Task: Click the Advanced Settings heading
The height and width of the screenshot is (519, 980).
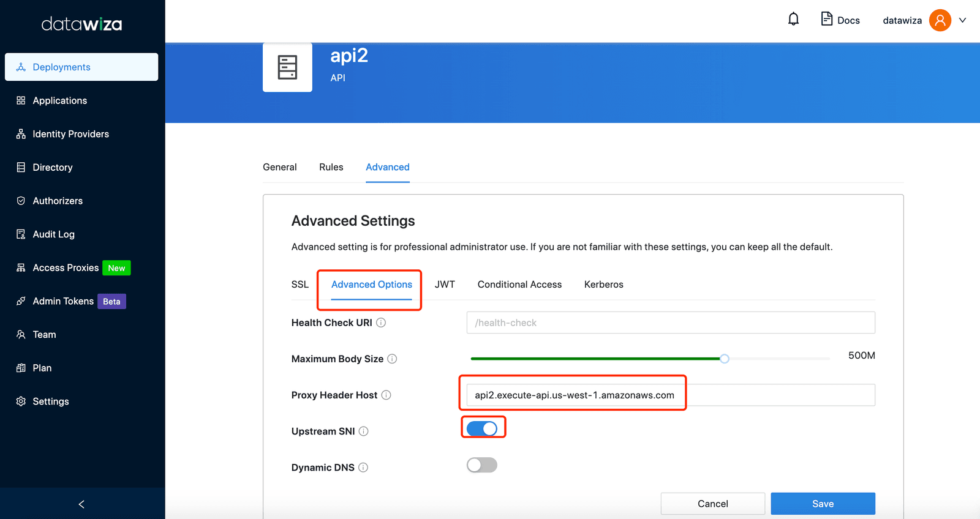Action: pyautogui.click(x=353, y=221)
